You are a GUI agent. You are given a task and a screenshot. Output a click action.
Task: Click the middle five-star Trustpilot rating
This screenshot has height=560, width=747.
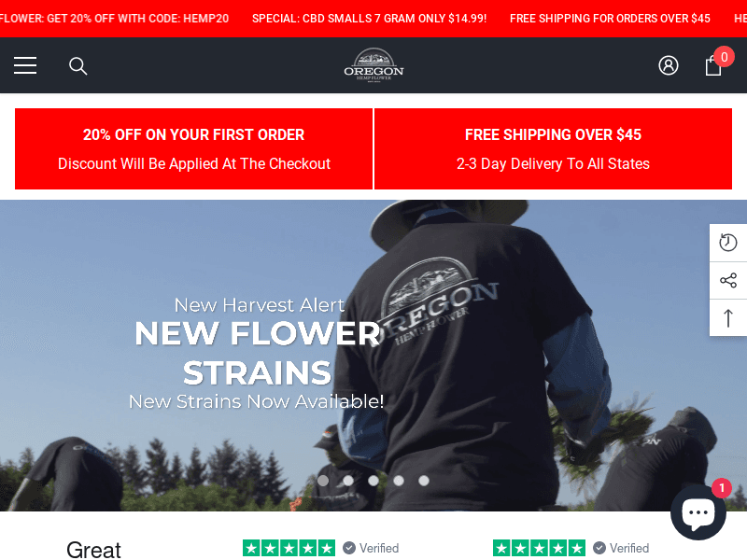(x=289, y=548)
